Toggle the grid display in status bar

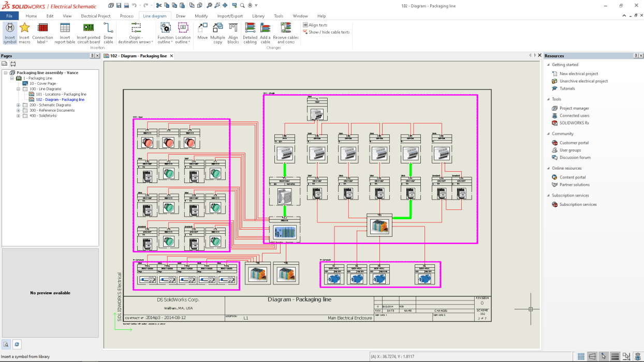(581, 356)
